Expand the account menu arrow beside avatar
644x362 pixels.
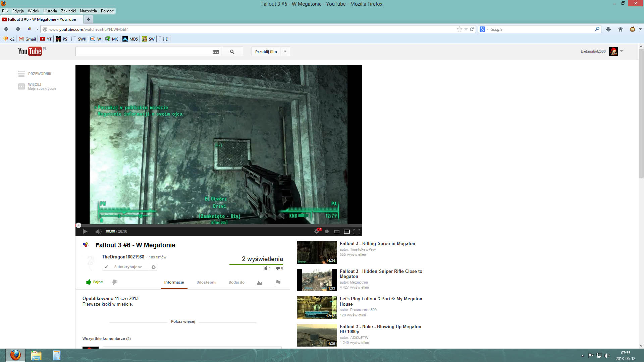click(622, 51)
